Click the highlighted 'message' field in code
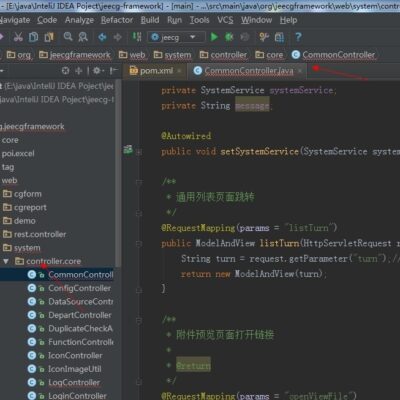 pyautogui.click(x=252, y=106)
